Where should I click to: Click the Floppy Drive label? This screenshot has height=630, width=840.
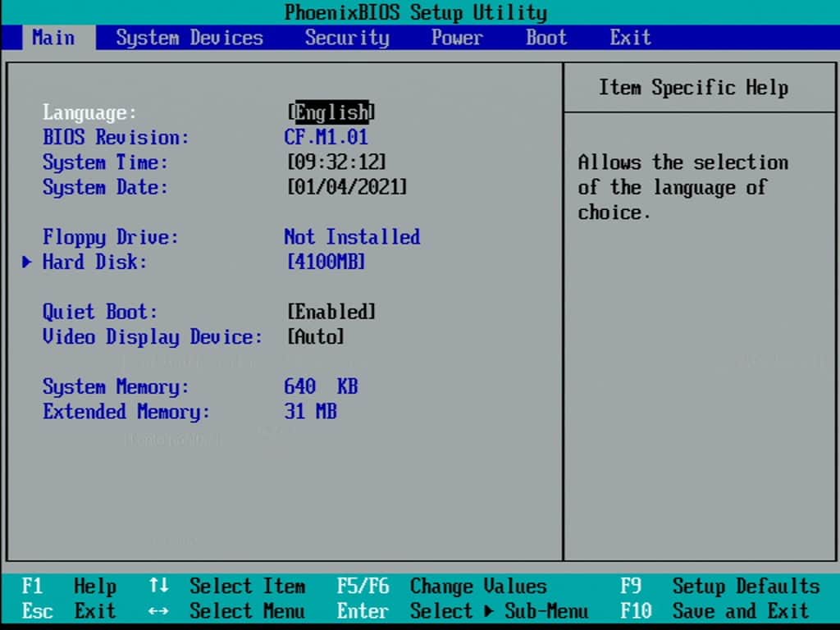(x=111, y=237)
